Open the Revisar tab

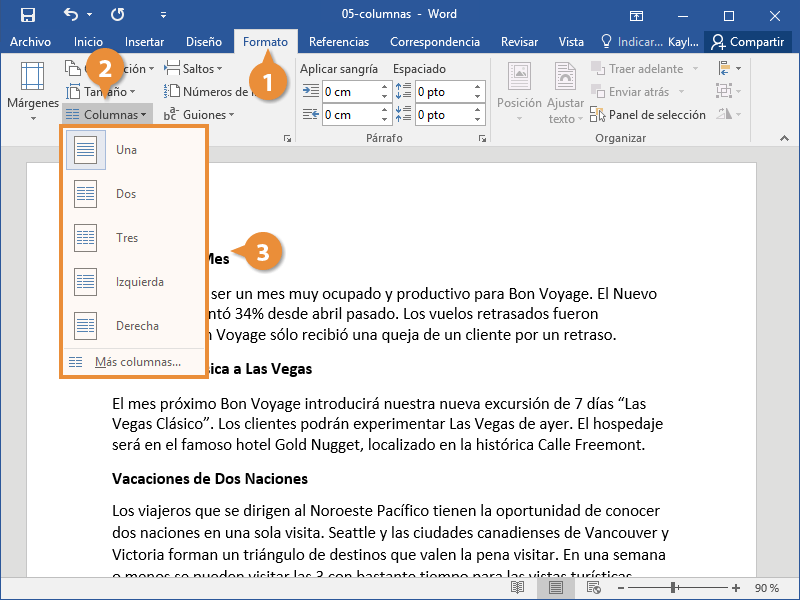(x=519, y=42)
